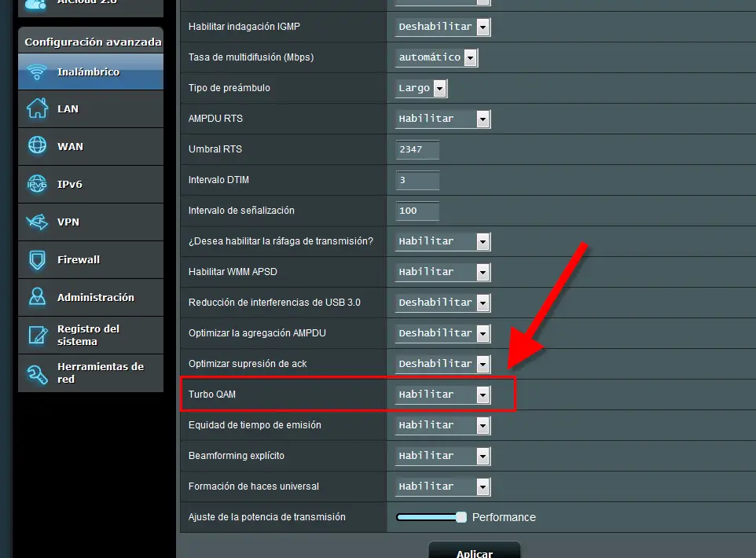Click the Turbo QAM label
The width and height of the screenshot is (756, 558).
click(x=212, y=395)
